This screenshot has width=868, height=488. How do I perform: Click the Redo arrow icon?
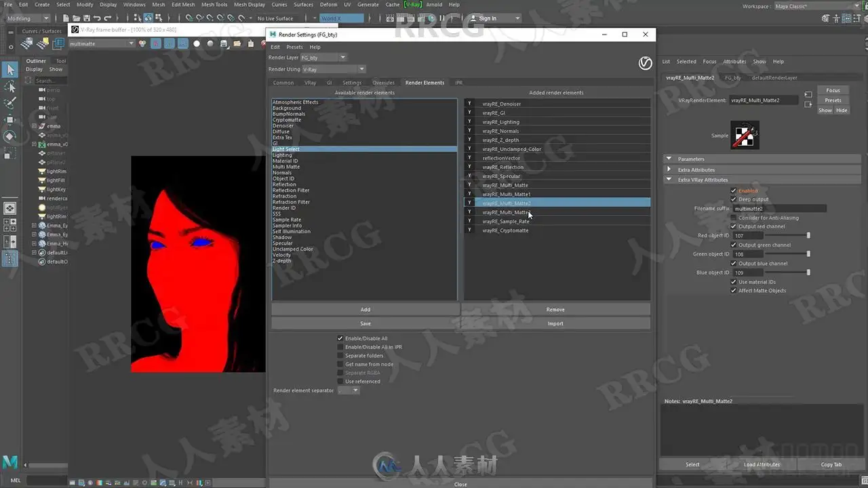pyautogui.click(x=108, y=18)
